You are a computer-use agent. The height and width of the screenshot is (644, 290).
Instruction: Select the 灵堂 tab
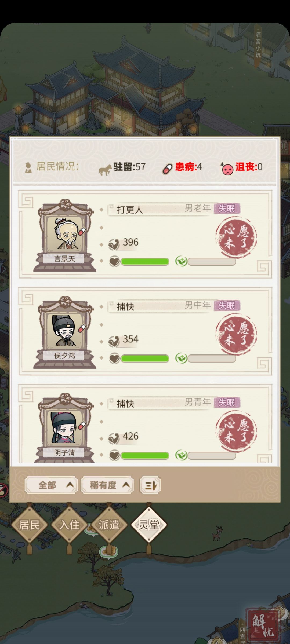point(149,525)
